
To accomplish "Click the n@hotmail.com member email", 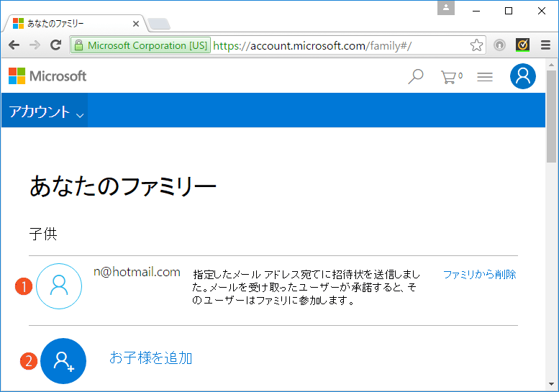I will (x=137, y=272).
